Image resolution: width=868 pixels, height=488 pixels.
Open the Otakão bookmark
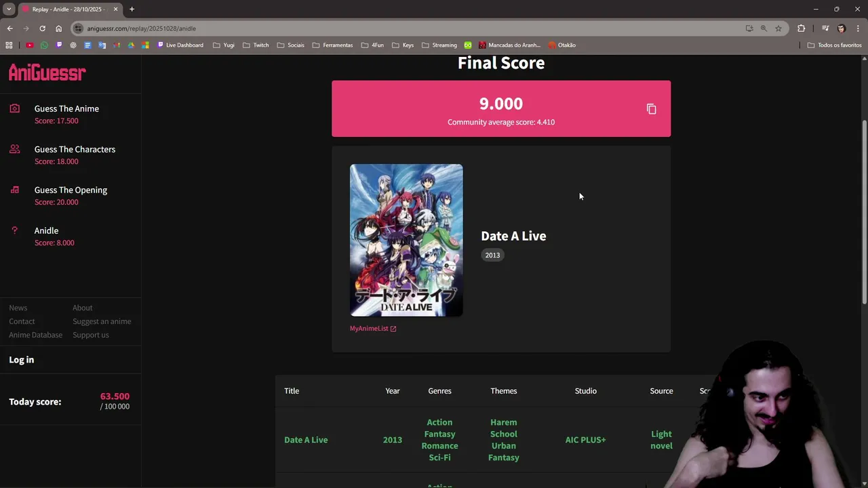562,45
